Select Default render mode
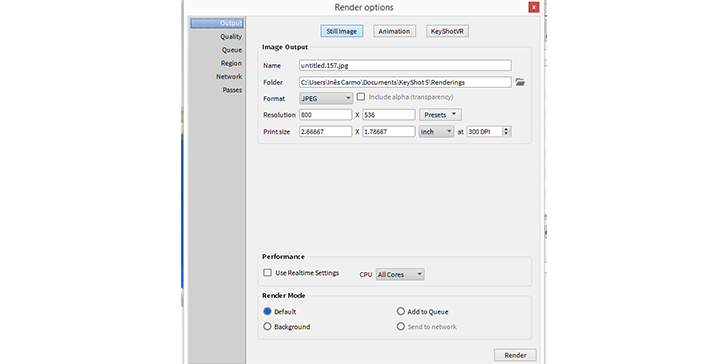The width and height of the screenshot is (719, 364). point(267,311)
